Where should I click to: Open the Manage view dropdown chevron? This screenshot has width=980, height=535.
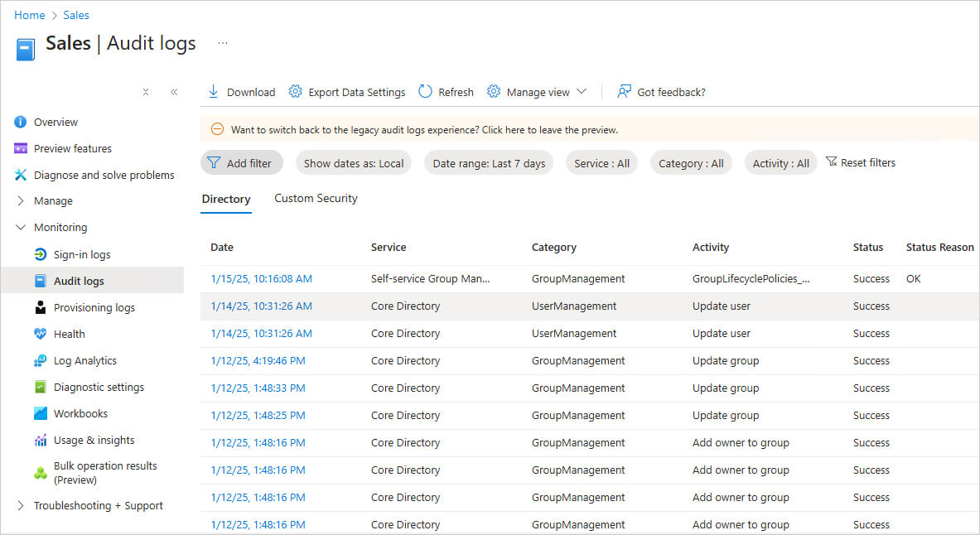point(582,91)
